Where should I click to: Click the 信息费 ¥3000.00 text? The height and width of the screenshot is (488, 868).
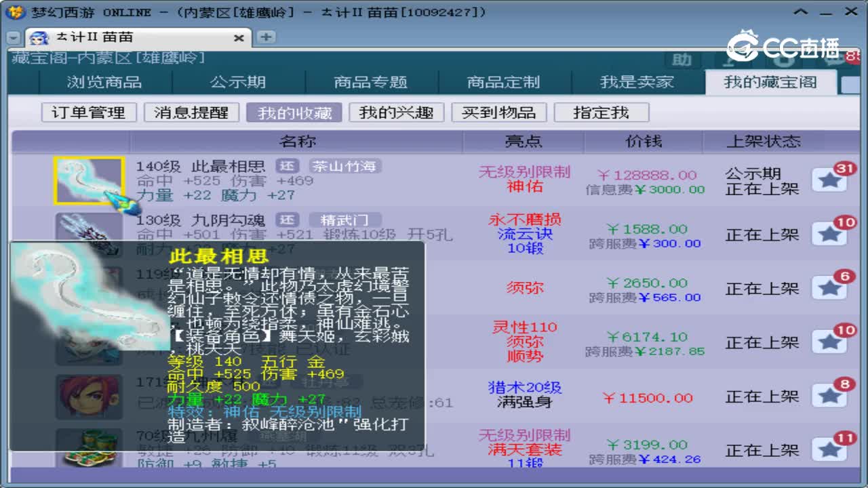[645, 190]
